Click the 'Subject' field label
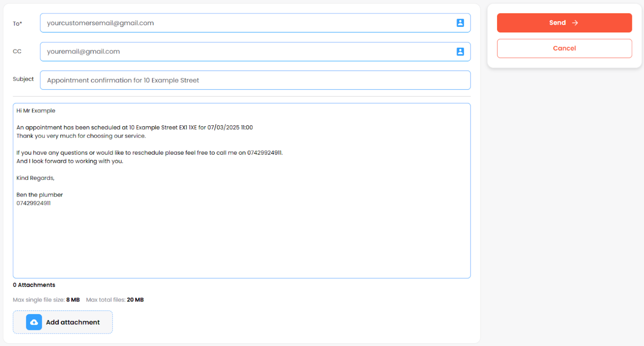The image size is (644, 346). tap(23, 79)
